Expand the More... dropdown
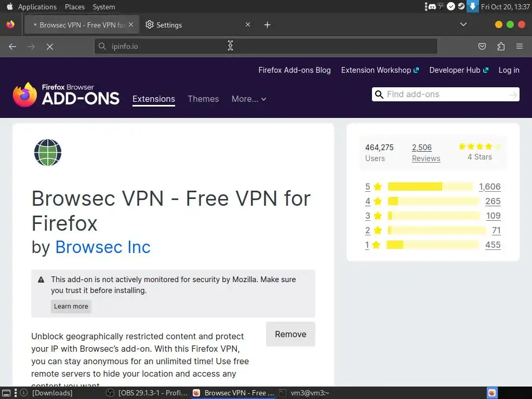The height and width of the screenshot is (399, 532). click(249, 99)
